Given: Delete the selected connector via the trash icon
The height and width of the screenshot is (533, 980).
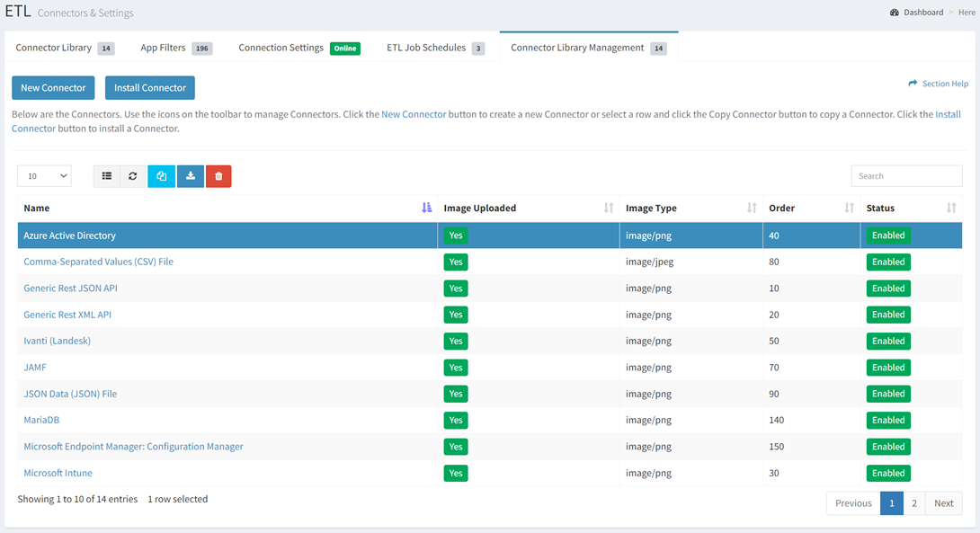Looking at the screenshot, I should (218, 176).
